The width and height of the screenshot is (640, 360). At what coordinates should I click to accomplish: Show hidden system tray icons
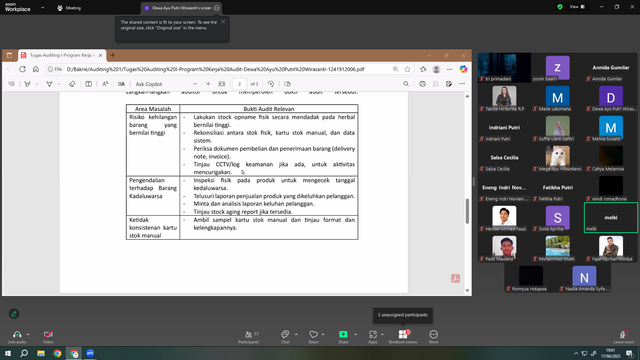click(576, 353)
